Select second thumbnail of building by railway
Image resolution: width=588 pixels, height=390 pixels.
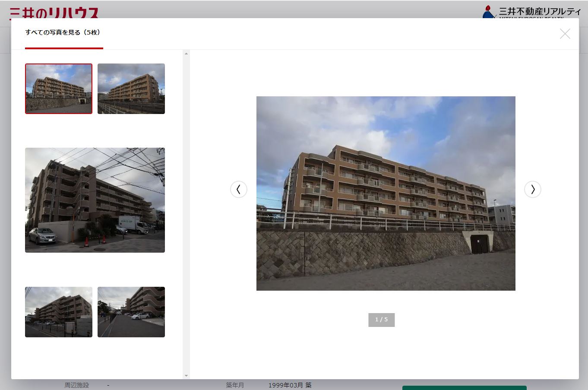point(131,89)
